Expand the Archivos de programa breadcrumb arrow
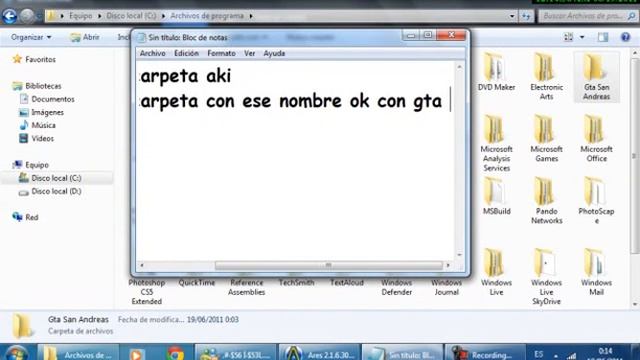640x360 pixels. [251, 16]
